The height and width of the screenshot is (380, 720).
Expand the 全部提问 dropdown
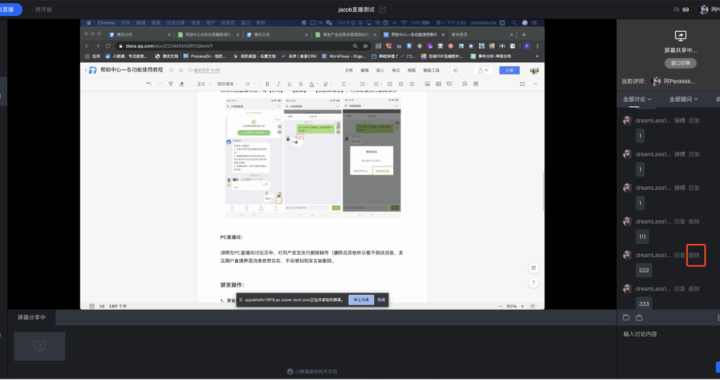point(683,99)
